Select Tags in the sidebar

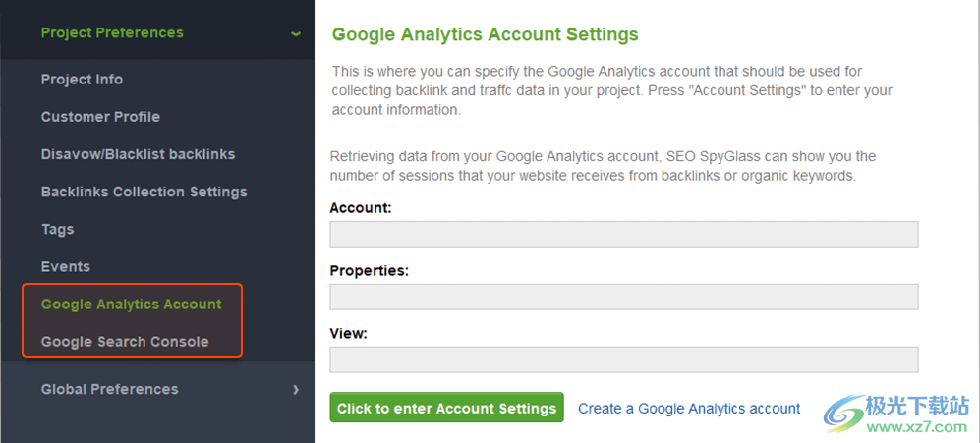click(57, 229)
